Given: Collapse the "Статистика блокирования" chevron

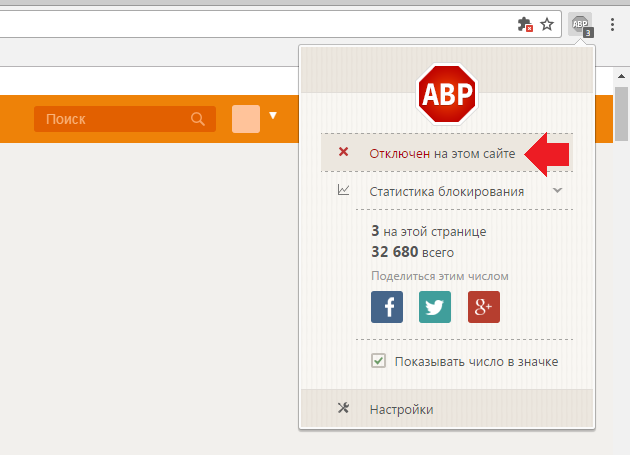Looking at the screenshot, I should pos(557,190).
